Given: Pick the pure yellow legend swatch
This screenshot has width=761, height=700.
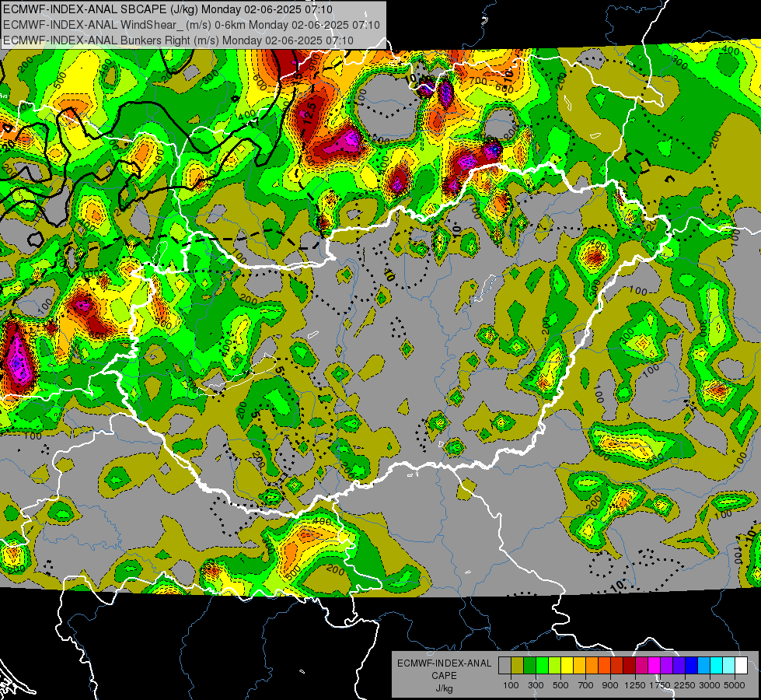Looking at the screenshot, I should 567,666.
